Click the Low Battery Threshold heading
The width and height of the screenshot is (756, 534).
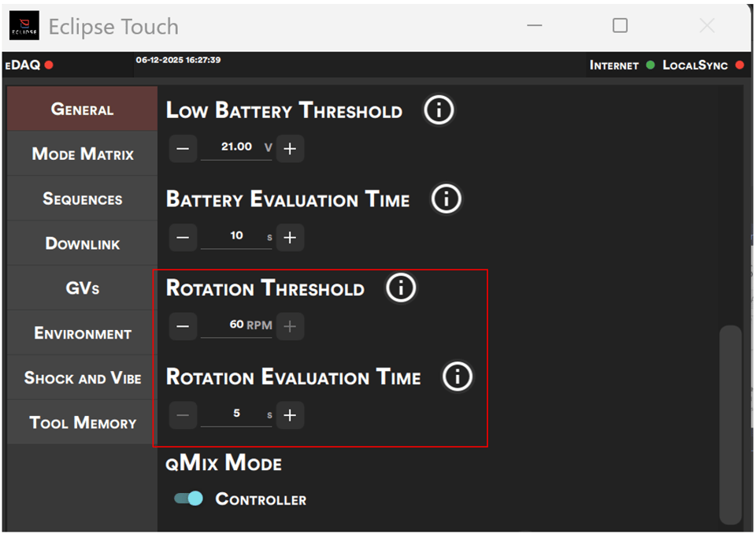click(284, 110)
